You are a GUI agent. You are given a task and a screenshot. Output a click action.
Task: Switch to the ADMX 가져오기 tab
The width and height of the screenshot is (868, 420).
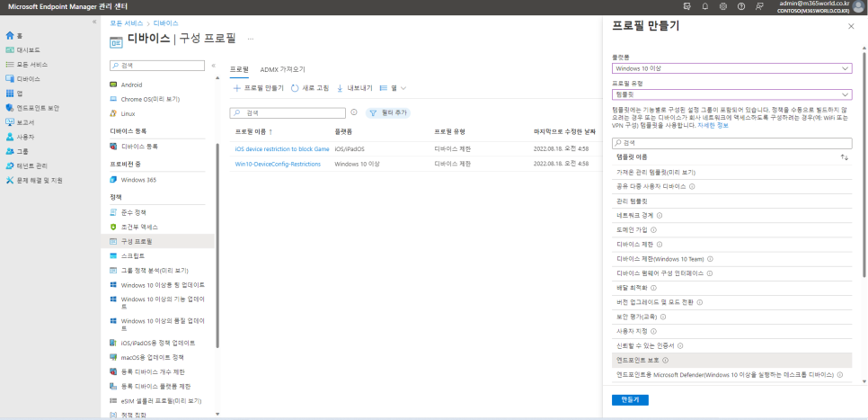click(x=282, y=69)
